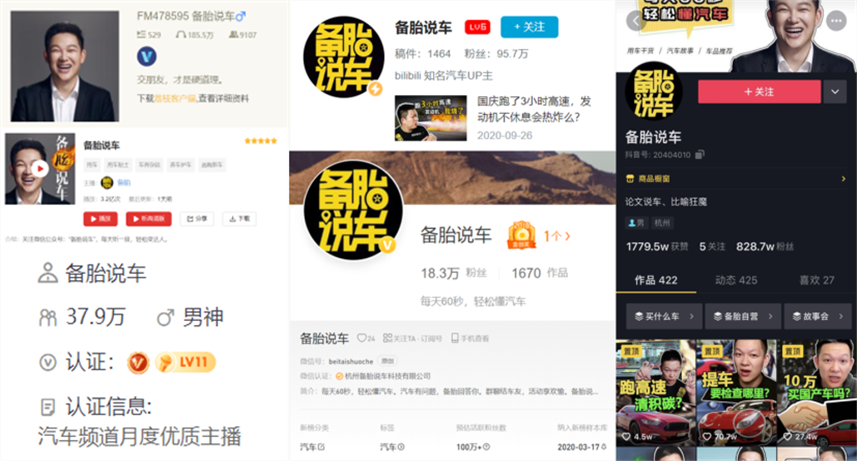This screenshot has width=857, height=461.
Task: Click the circled V icon before 认证
Action: pyautogui.click(x=48, y=362)
